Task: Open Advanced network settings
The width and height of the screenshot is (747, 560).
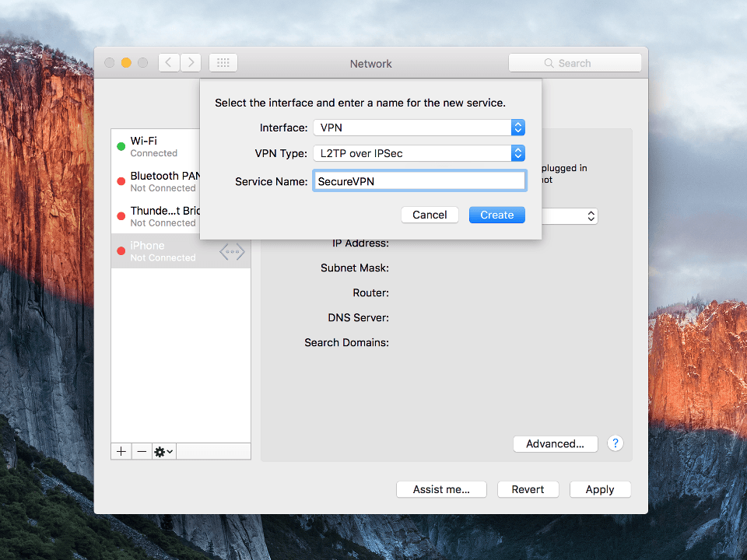Action: click(x=555, y=443)
